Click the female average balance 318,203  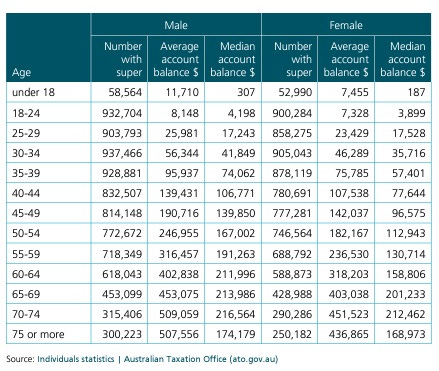[349, 274]
